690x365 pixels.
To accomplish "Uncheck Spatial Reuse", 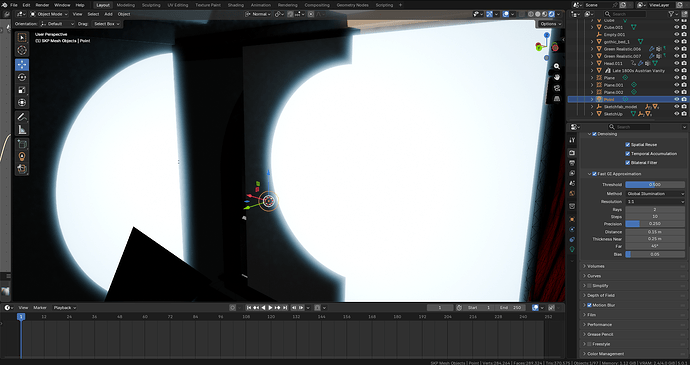I will (x=628, y=144).
